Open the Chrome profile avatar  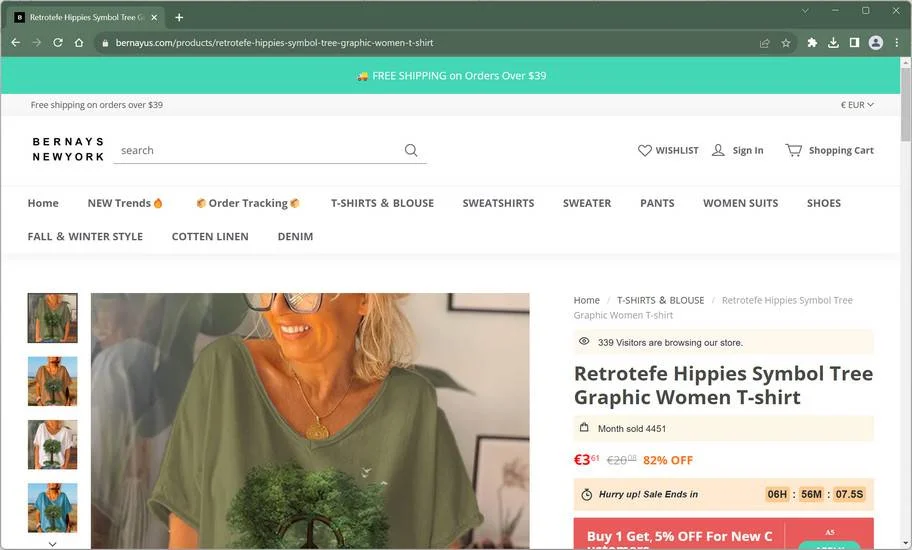pos(875,42)
